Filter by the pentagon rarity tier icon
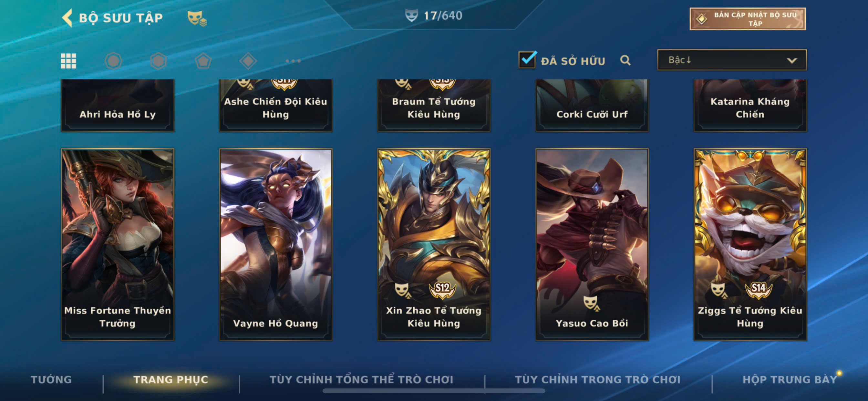The width and height of the screenshot is (868, 401). pyautogui.click(x=203, y=61)
